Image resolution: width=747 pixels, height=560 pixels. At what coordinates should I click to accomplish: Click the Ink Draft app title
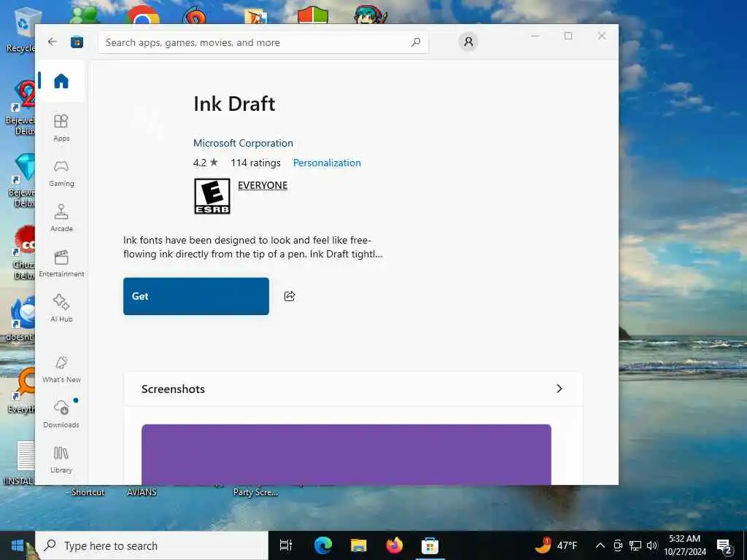pyautogui.click(x=234, y=104)
